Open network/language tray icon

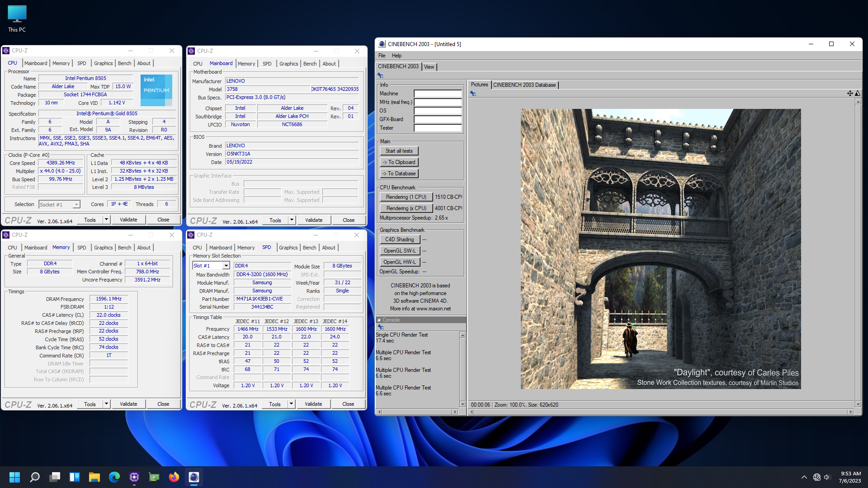tap(816, 477)
